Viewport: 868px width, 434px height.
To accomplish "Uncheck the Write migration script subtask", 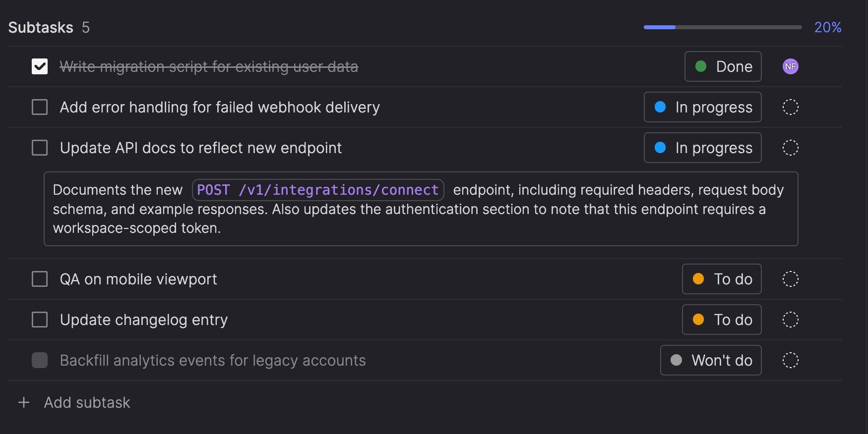I will [40, 66].
